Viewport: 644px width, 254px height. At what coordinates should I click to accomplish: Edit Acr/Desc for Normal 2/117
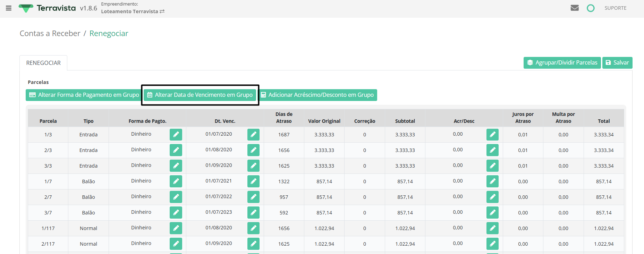pyautogui.click(x=492, y=244)
